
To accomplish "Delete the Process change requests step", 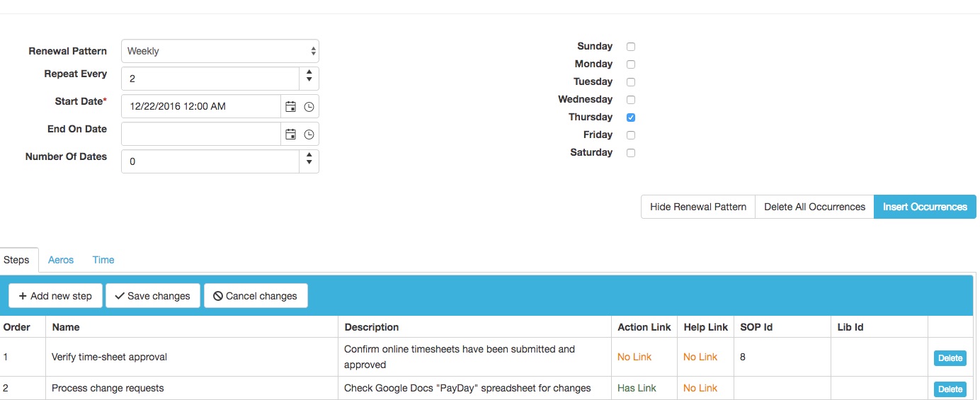I will click(x=950, y=389).
